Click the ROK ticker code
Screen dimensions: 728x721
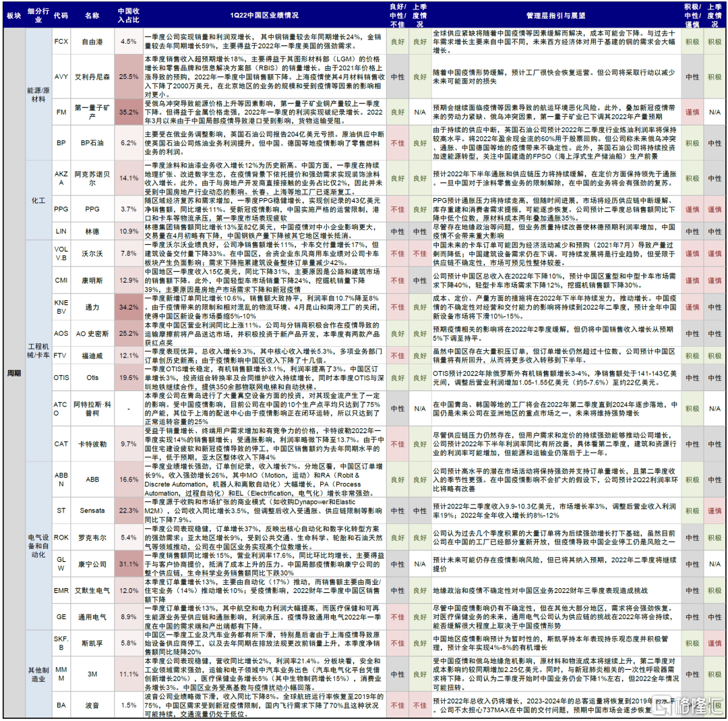pyautogui.click(x=61, y=537)
